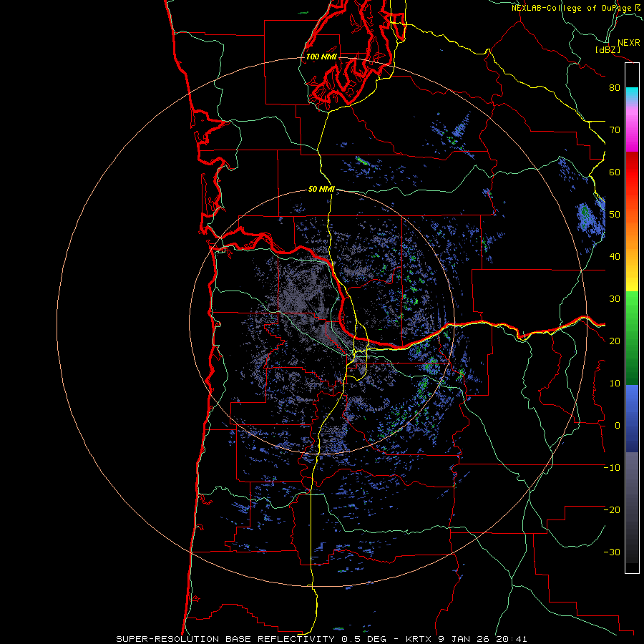Click the 40 value on dBZ scale

[615, 257]
